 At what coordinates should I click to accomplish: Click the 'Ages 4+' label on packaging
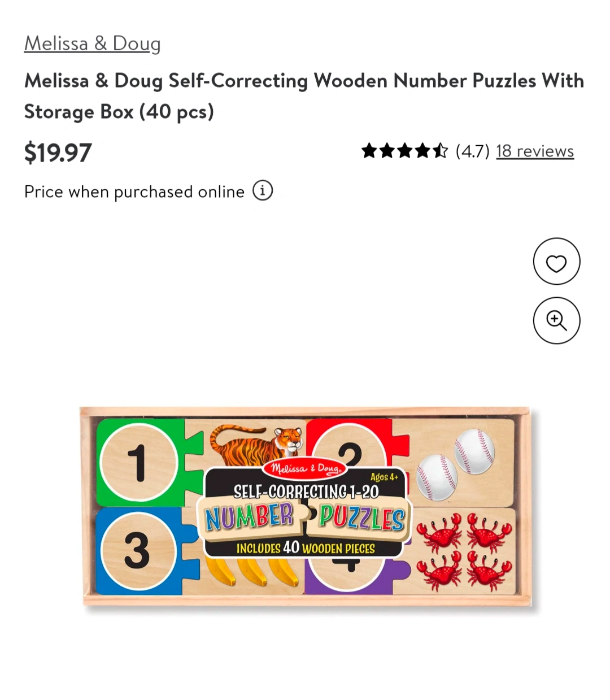point(384,477)
